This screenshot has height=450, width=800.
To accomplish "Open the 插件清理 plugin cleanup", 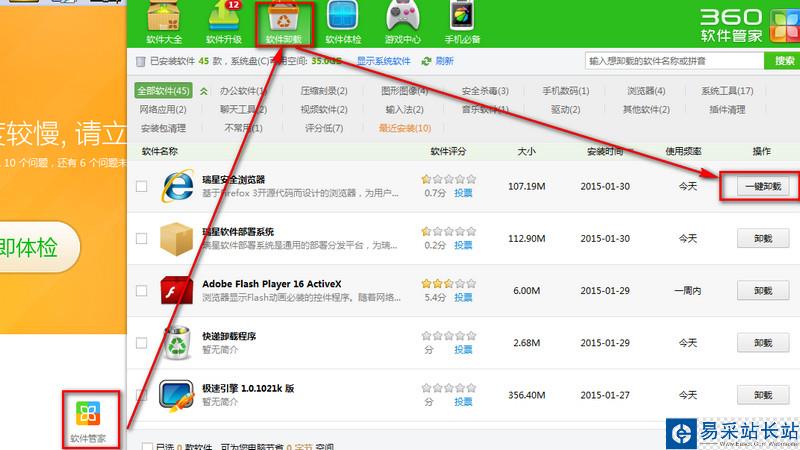I will coord(727,110).
